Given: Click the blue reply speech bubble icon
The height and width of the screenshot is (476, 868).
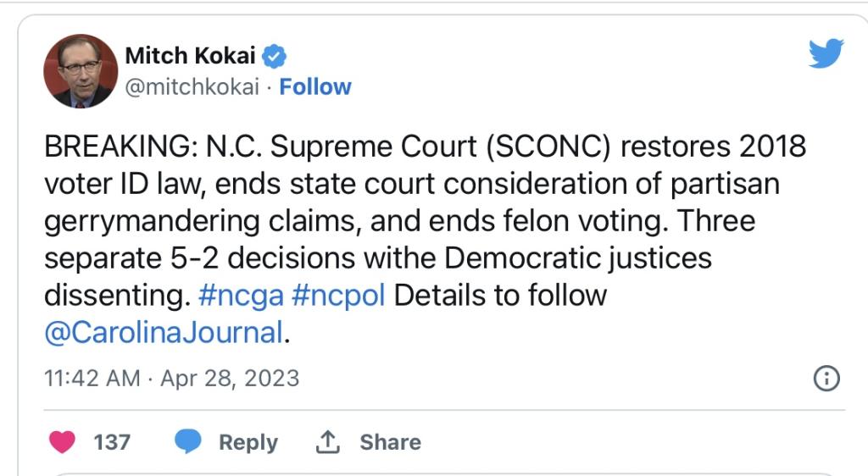Looking at the screenshot, I should click(187, 441).
